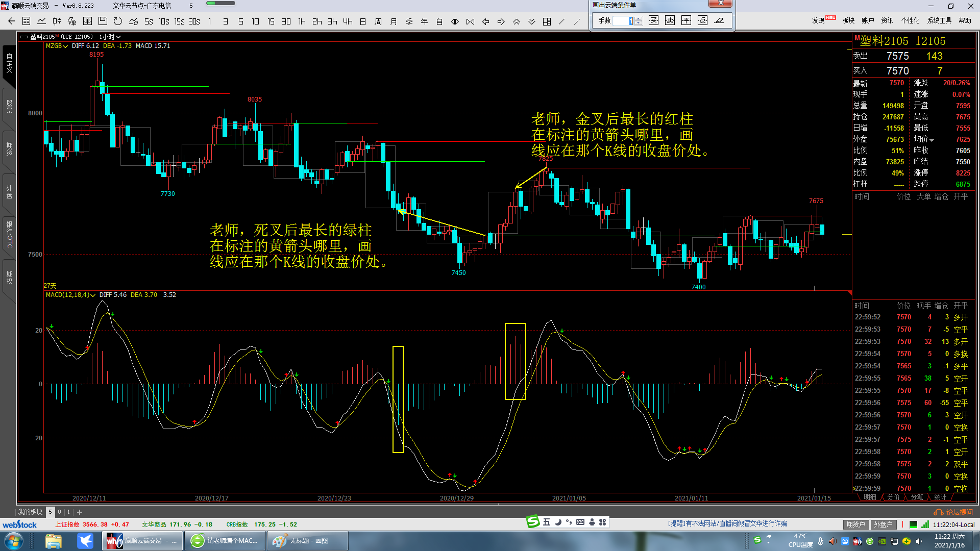The image size is (980, 551).
Task: Switch chart to 2h period
Action: [x=317, y=21]
